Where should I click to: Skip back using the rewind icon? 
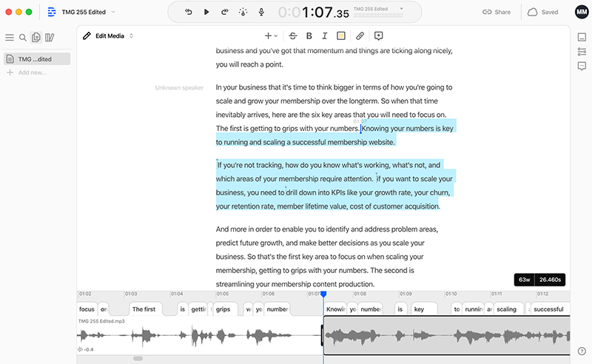click(x=189, y=12)
